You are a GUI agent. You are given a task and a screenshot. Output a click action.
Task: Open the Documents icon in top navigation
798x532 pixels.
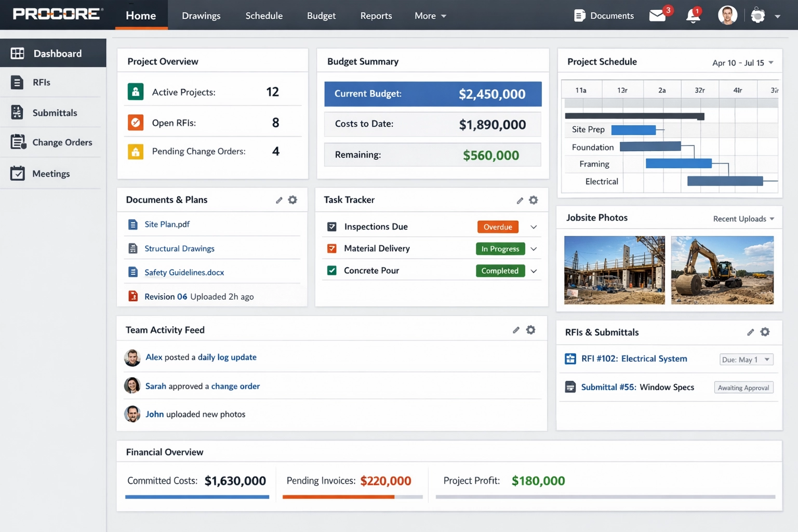(579, 15)
